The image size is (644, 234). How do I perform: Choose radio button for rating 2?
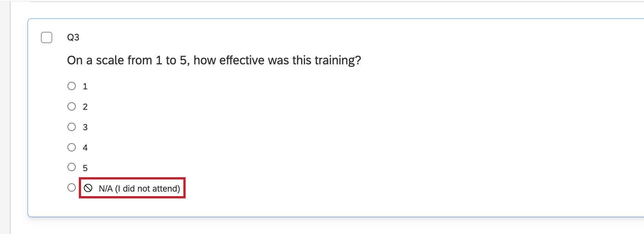(x=72, y=106)
